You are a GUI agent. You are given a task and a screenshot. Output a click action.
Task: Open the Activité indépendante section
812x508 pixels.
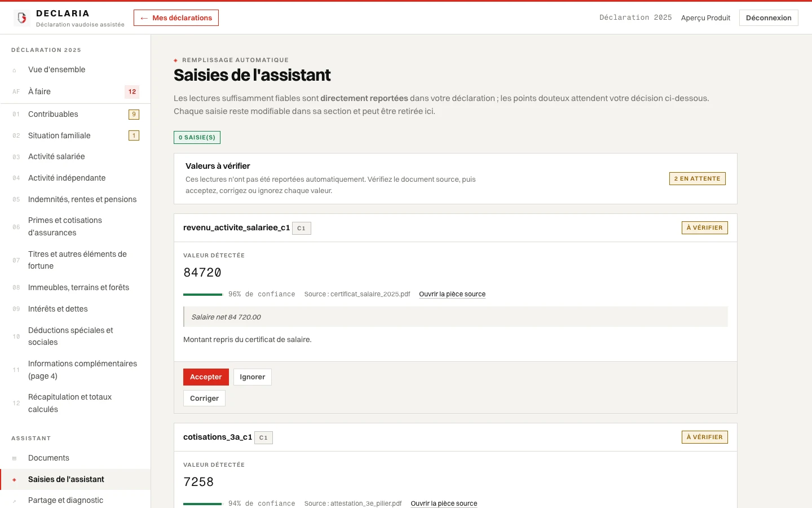[x=76, y=178]
